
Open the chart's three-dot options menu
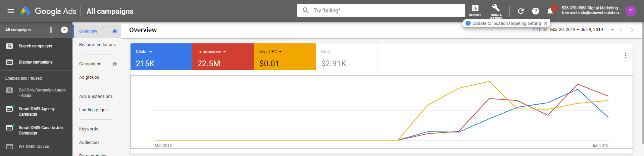pyautogui.click(x=626, y=55)
